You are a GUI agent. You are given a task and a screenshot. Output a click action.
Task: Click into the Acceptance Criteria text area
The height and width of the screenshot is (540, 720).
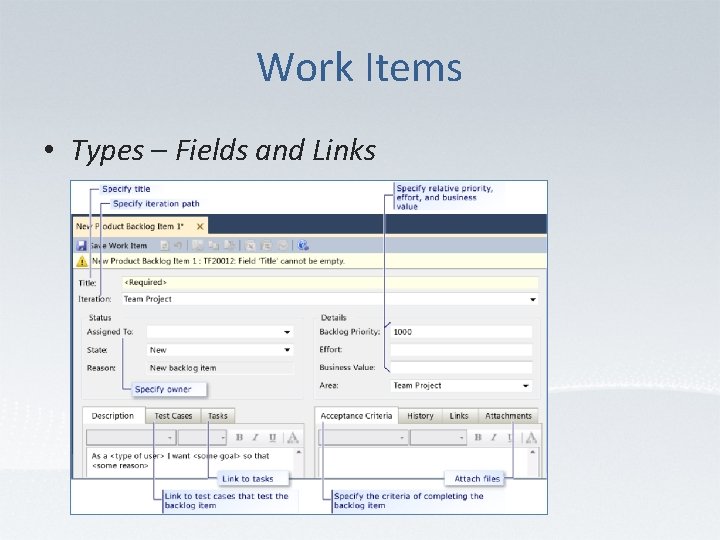(x=423, y=462)
